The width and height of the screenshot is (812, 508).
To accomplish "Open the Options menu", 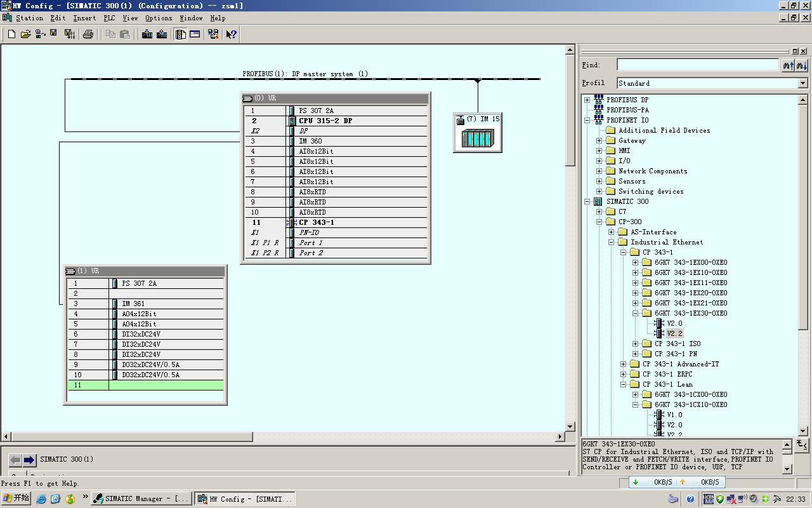I will click(x=159, y=18).
